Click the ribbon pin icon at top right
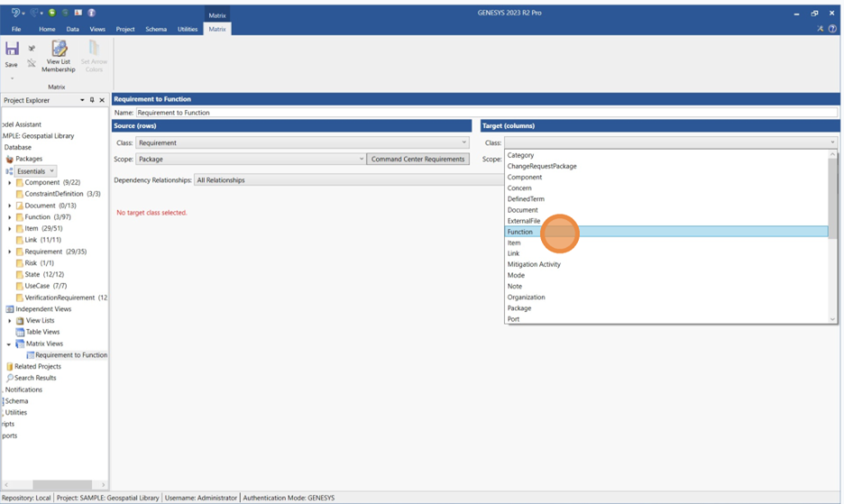The width and height of the screenshot is (844, 504). (x=820, y=29)
